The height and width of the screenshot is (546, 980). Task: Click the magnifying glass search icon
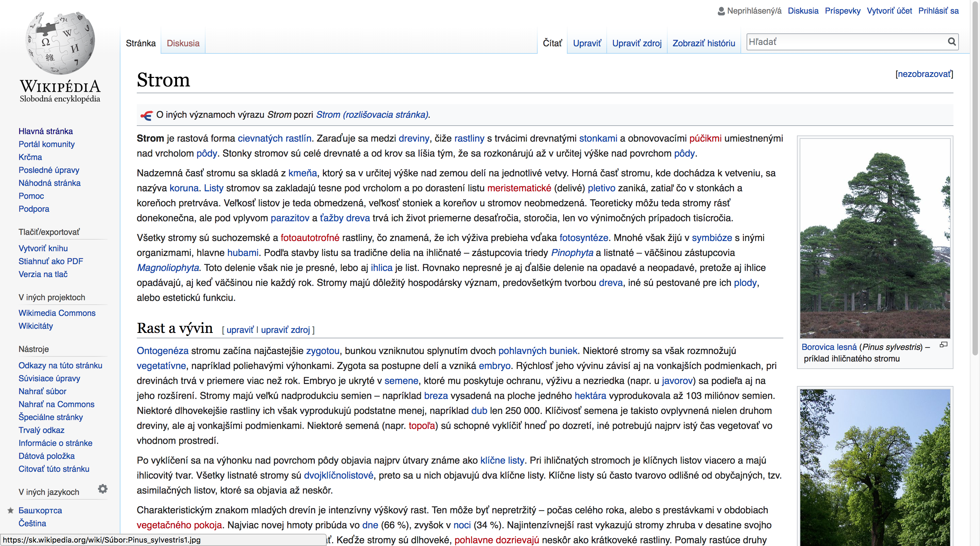[951, 42]
